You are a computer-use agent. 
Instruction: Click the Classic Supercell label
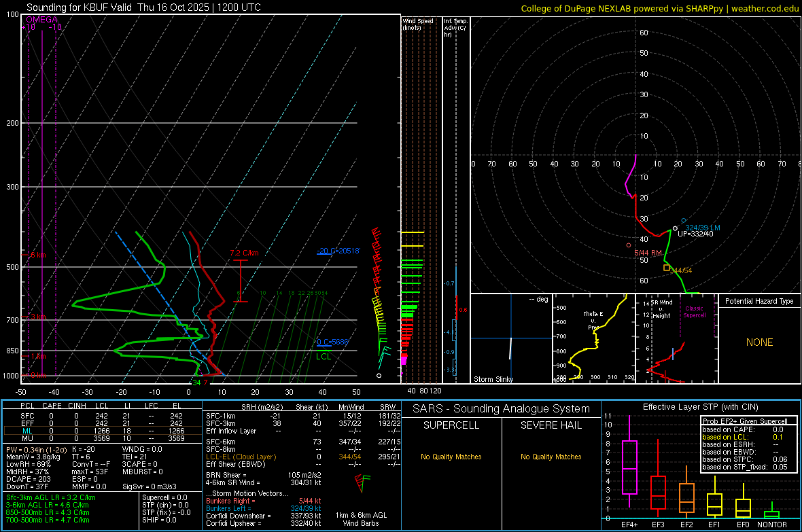694,312
